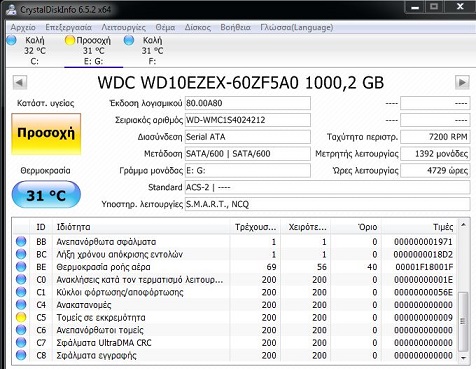Image resolution: width=476 pixels, height=369 pixels.
Task: Select the Σφάλματα UltraDMA CRC row
Action: coord(235,343)
